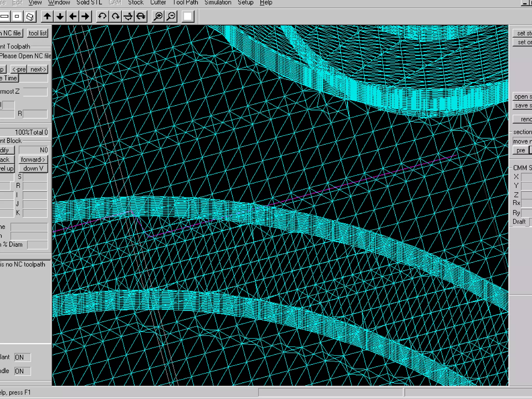Viewport: 532px width, 399px height.
Task: Open the Tool Path menu
Action: pos(185,3)
